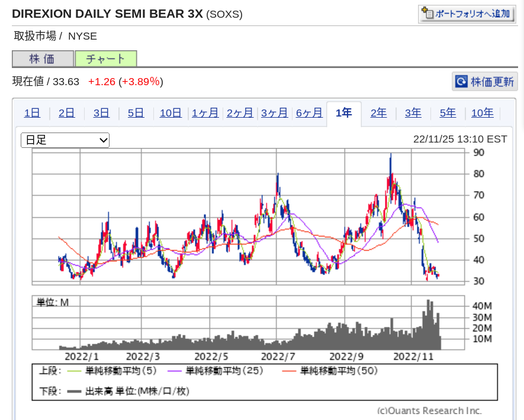Click the green 単純移動平均(5) legend line

74,370
